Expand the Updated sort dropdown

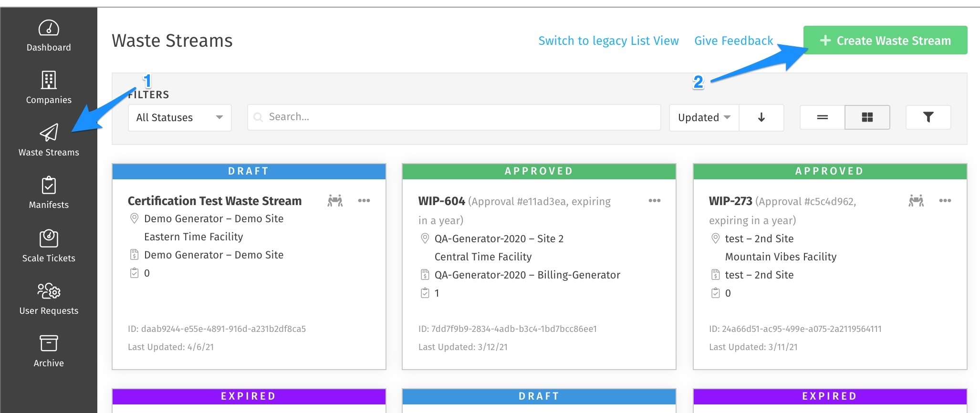coord(704,117)
